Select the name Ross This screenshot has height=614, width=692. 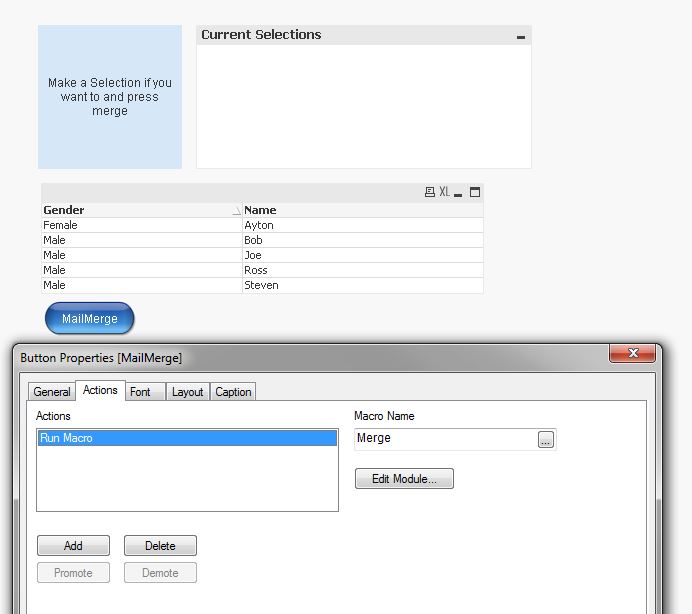coord(363,270)
